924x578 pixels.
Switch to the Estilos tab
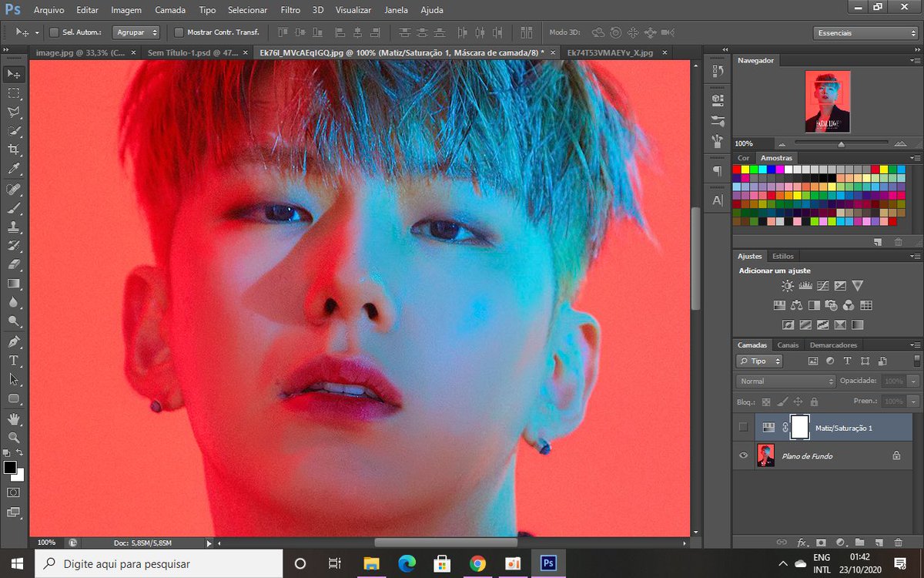point(783,256)
